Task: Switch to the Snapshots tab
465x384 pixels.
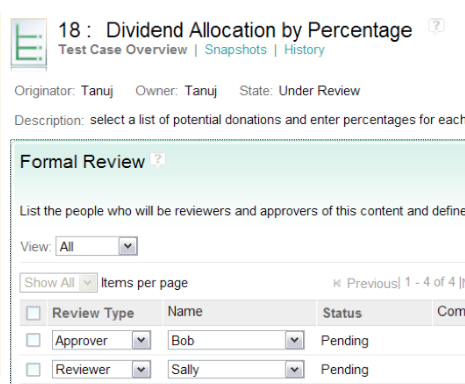Action: 236,50
